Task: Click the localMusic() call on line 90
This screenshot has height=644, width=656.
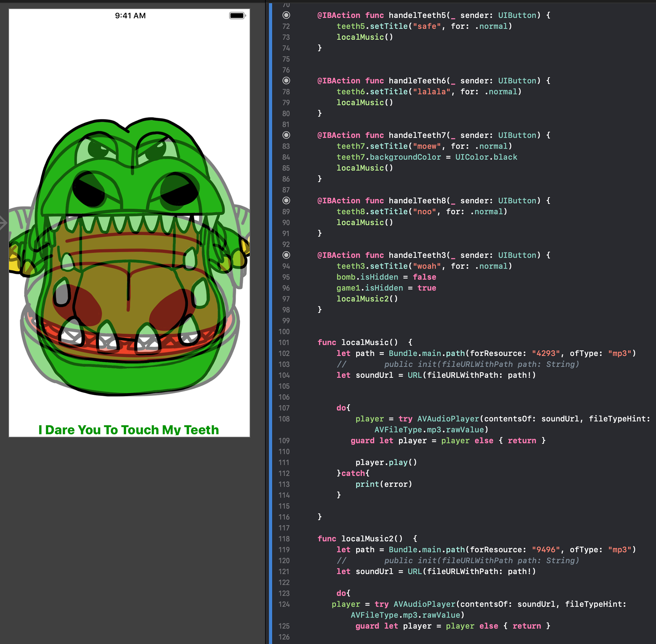Action: click(x=365, y=223)
